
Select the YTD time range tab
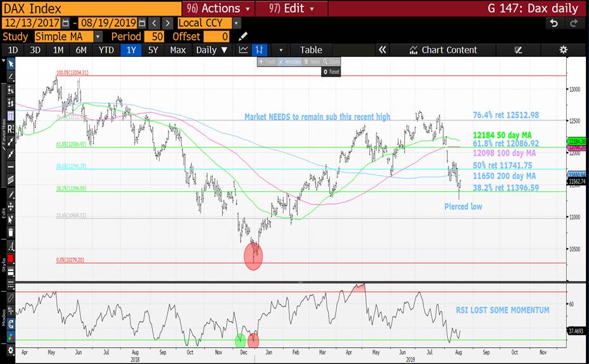point(106,50)
